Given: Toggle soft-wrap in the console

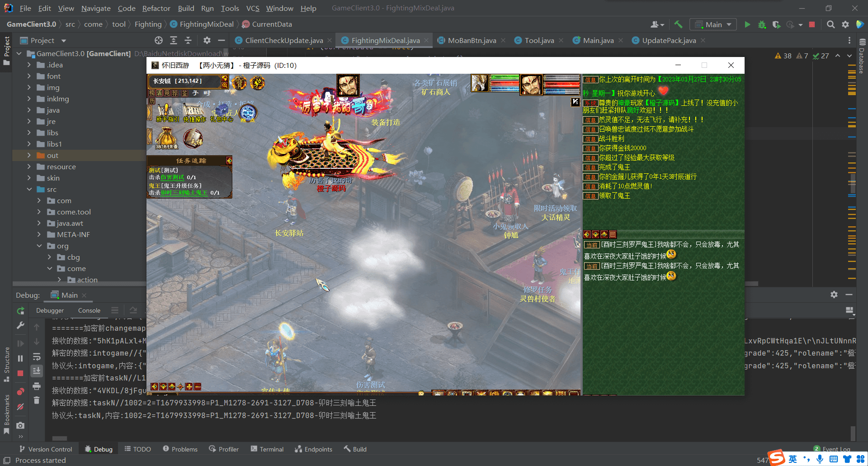Looking at the screenshot, I should click(37, 357).
